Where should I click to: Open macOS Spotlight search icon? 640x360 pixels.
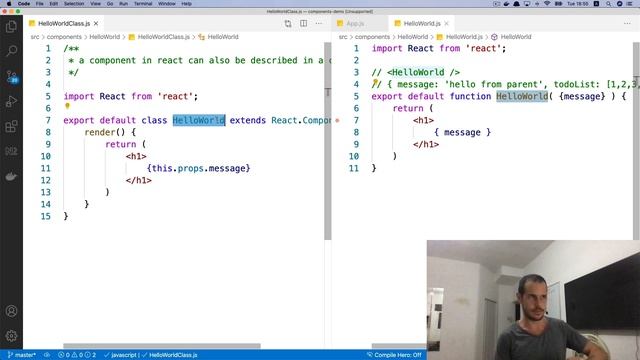point(609,4)
